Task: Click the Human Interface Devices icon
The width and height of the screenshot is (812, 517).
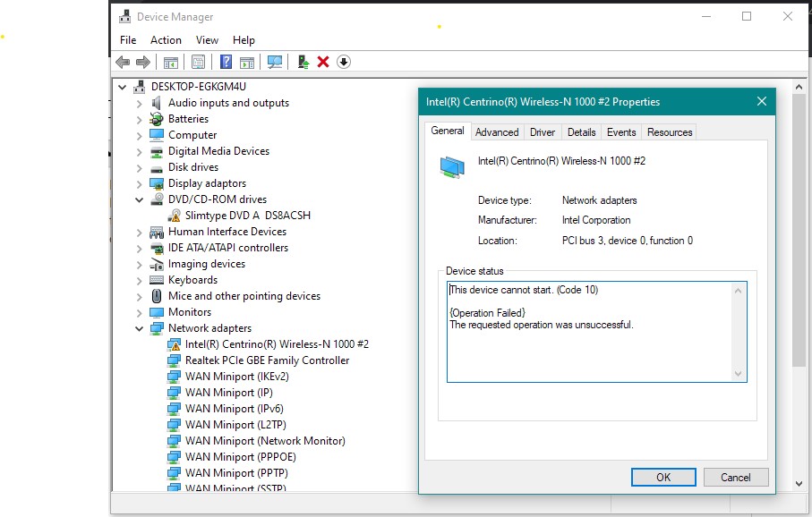Action: 157,232
